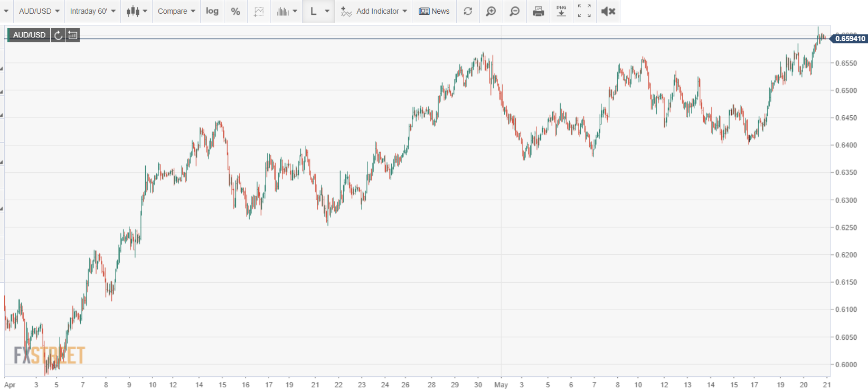Open the volume bars dropdown
The width and height of the screenshot is (868, 390).
pyautogui.click(x=287, y=11)
